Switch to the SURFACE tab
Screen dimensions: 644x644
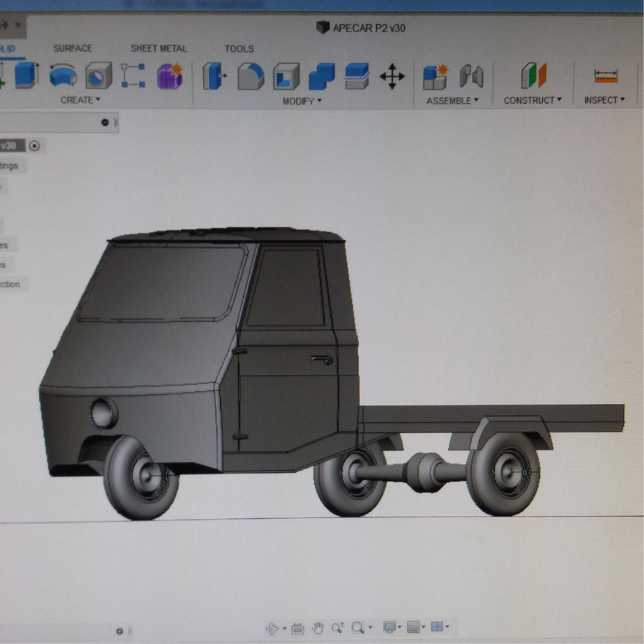click(73, 48)
